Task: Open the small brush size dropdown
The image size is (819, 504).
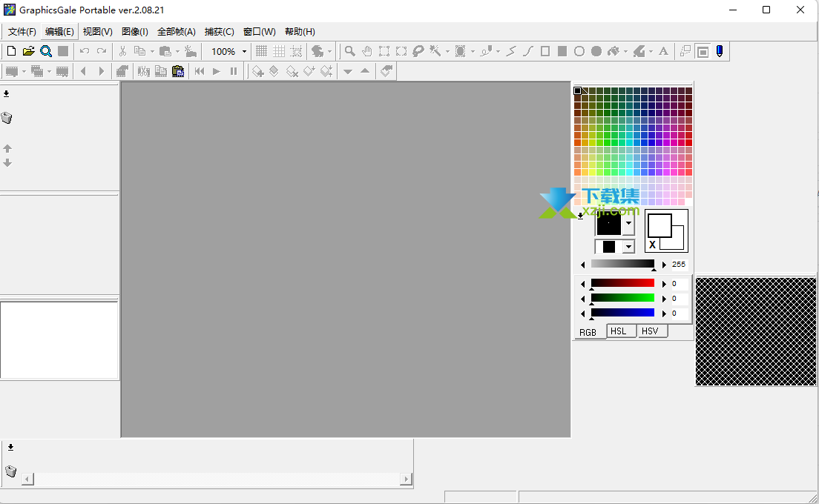Action: click(x=629, y=247)
